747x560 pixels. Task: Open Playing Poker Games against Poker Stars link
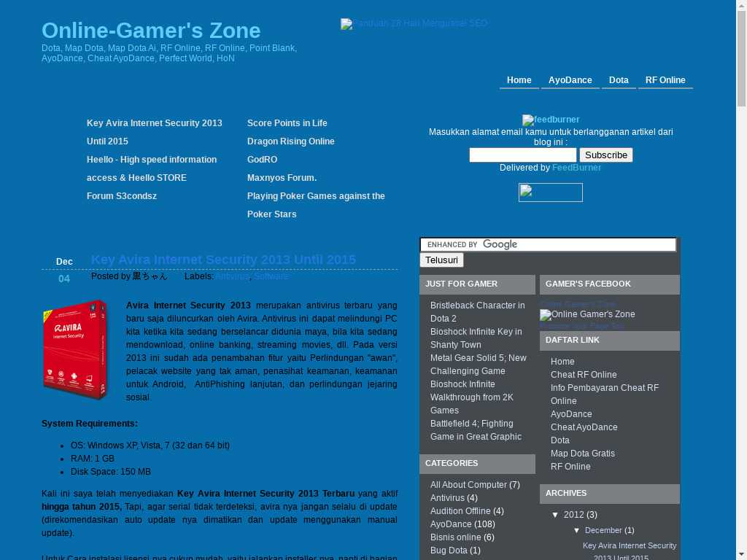click(316, 205)
